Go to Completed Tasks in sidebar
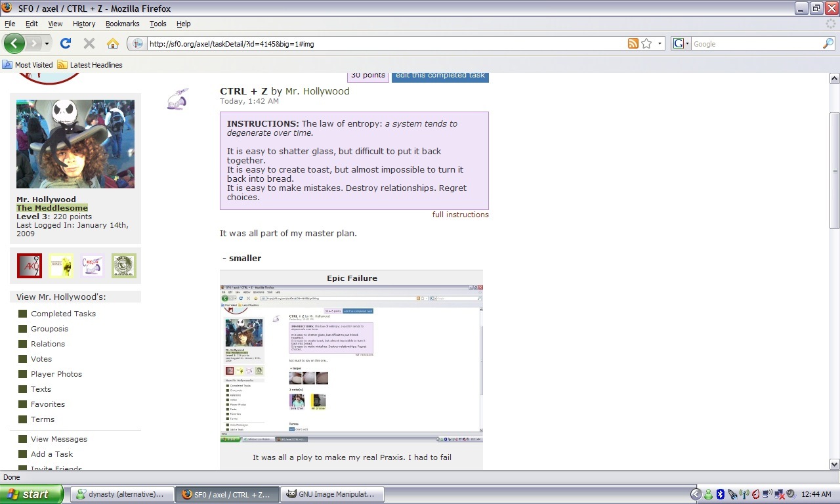Image resolution: width=840 pixels, height=504 pixels. click(x=63, y=314)
